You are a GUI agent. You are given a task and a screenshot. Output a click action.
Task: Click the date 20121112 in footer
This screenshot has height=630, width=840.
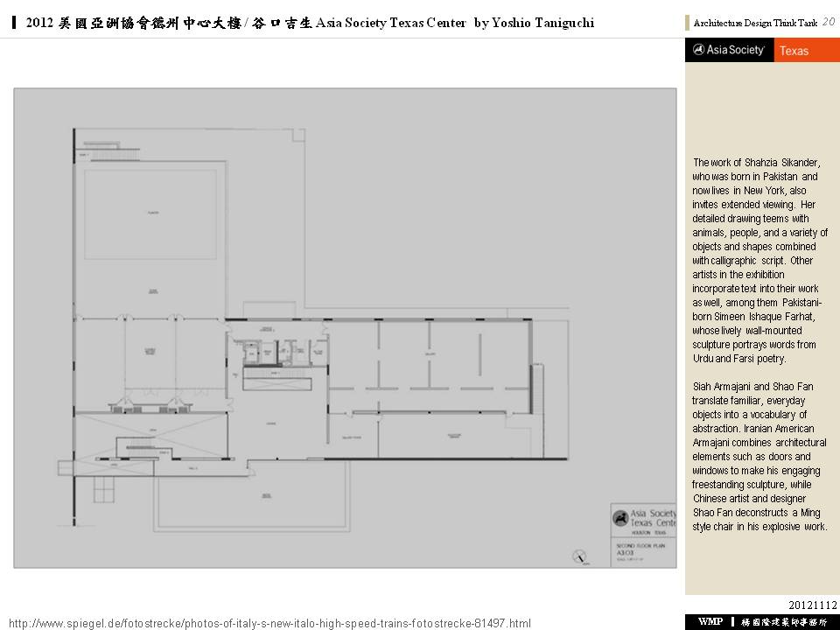[x=812, y=605]
